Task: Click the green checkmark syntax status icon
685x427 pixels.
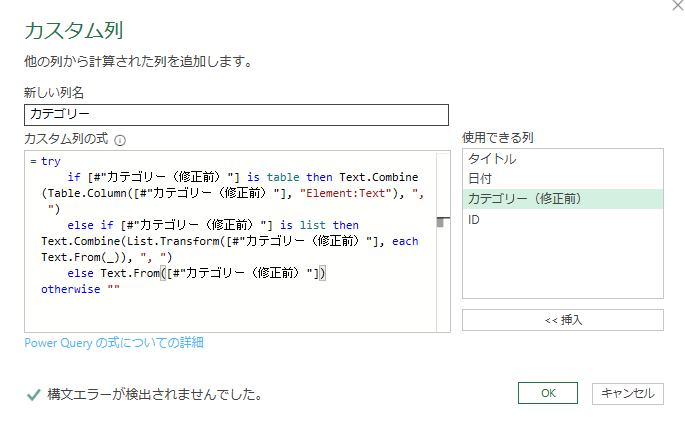Action: point(33,394)
